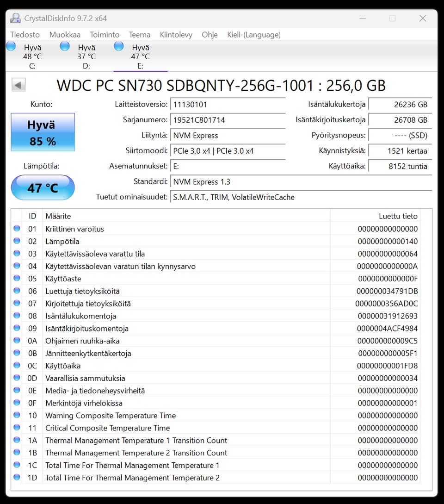This screenshot has height=504, width=444.
Task: Click status orb for Critical Composite Temperature Time
Action: [x=17, y=427]
